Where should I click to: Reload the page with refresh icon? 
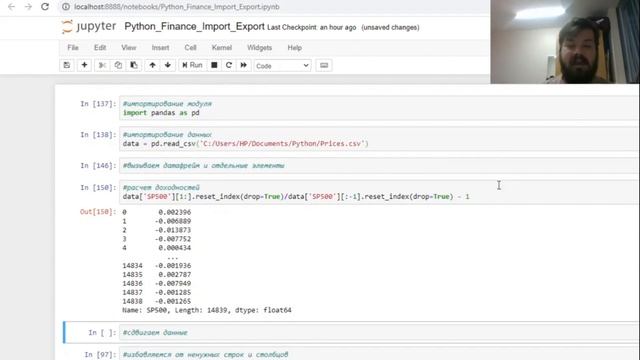[45, 7]
